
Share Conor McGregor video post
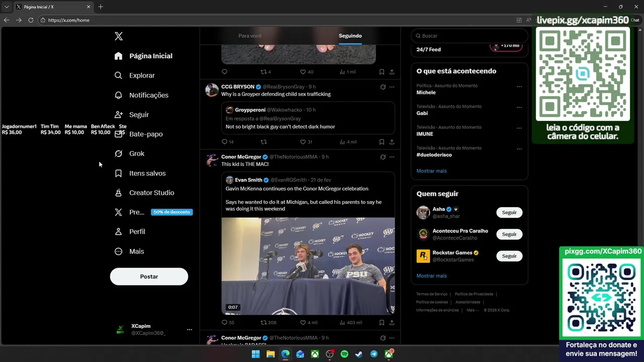(x=392, y=322)
